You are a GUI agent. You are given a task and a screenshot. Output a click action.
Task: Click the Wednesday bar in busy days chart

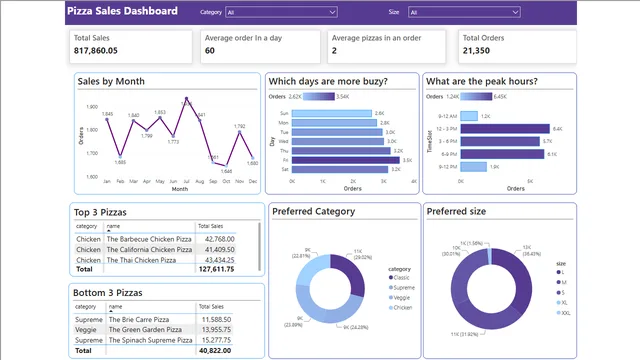point(338,141)
